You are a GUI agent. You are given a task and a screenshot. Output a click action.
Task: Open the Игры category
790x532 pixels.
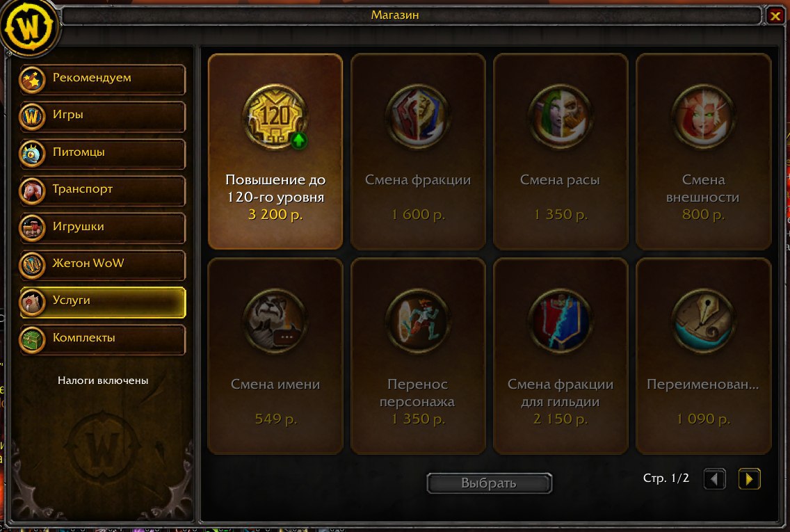[102, 116]
